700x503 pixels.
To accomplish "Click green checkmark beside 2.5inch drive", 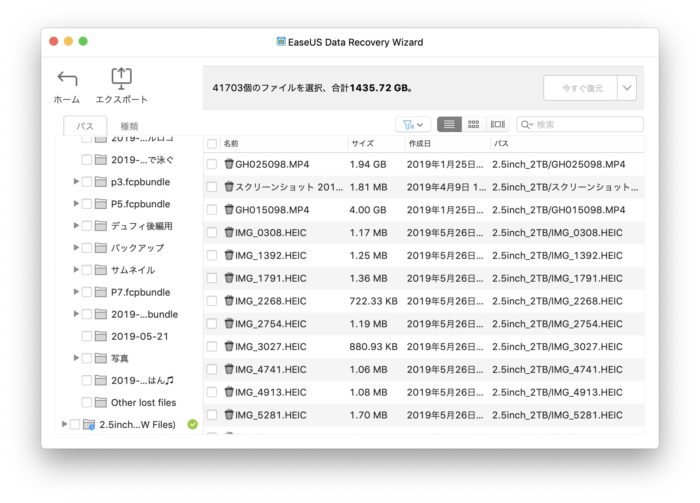I will 192,424.
